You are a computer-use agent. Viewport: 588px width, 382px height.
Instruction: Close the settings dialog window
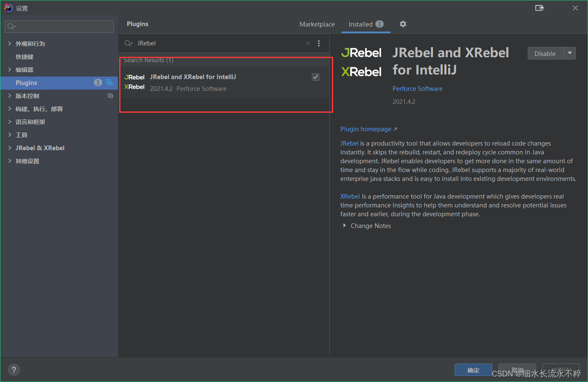(575, 8)
